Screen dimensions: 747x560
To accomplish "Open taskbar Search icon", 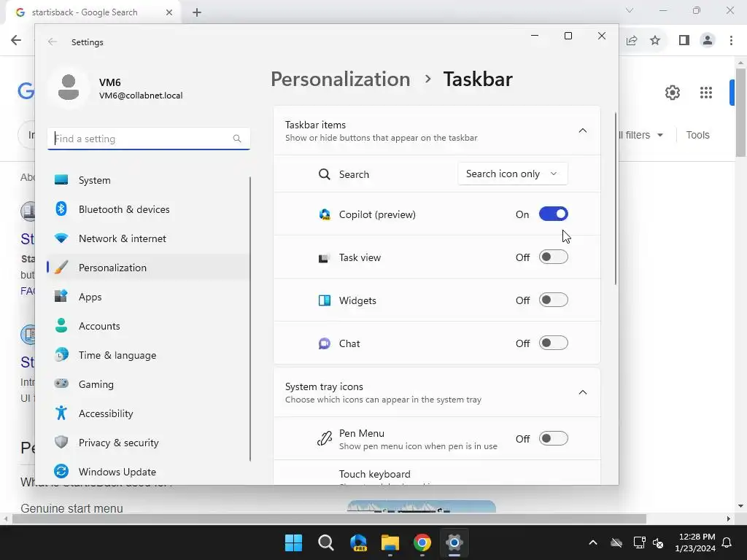I will [x=326, y=542].
